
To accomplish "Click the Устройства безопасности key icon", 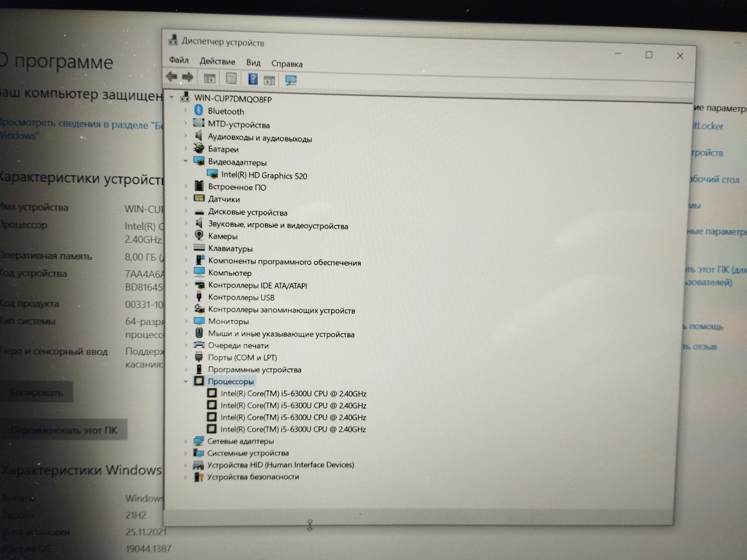I will 199,476.
